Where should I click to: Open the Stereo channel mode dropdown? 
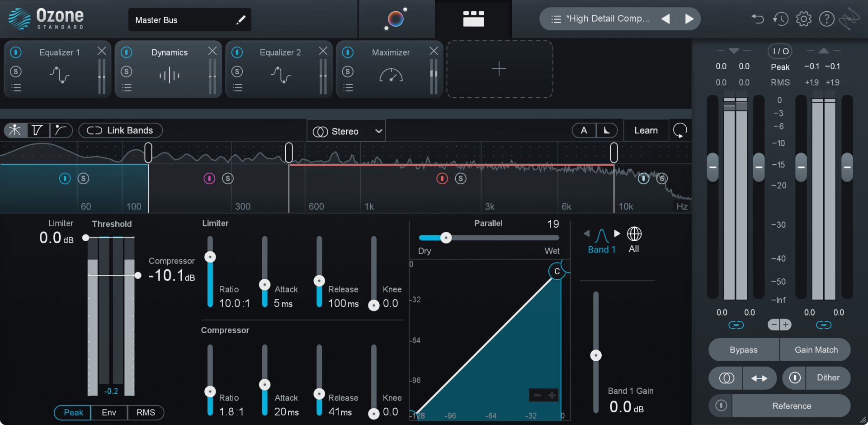pos(346,131)
